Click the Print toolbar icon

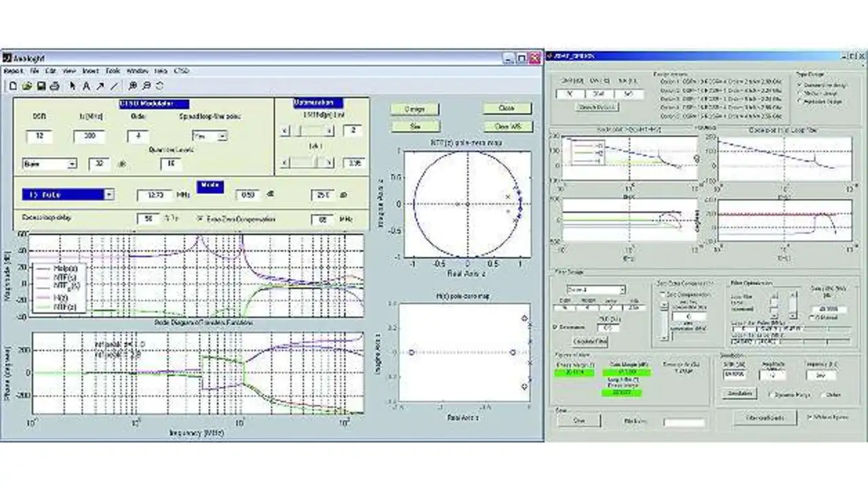[x=56, y=86]
